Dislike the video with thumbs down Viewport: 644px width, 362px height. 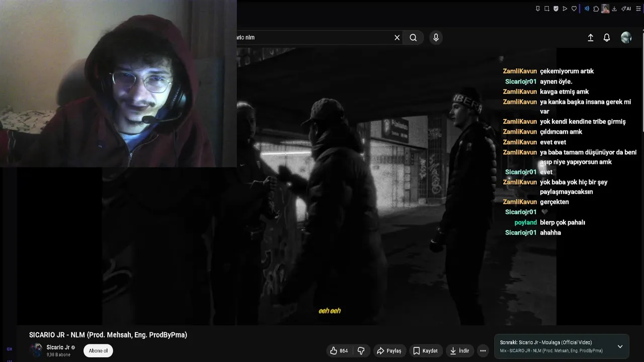coord(361,351)
